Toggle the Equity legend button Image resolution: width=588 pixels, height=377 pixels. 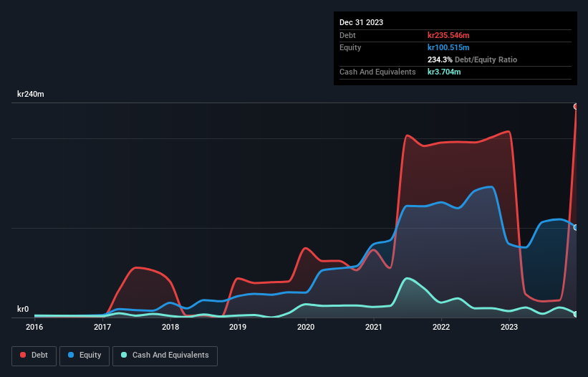coord(85,355)
